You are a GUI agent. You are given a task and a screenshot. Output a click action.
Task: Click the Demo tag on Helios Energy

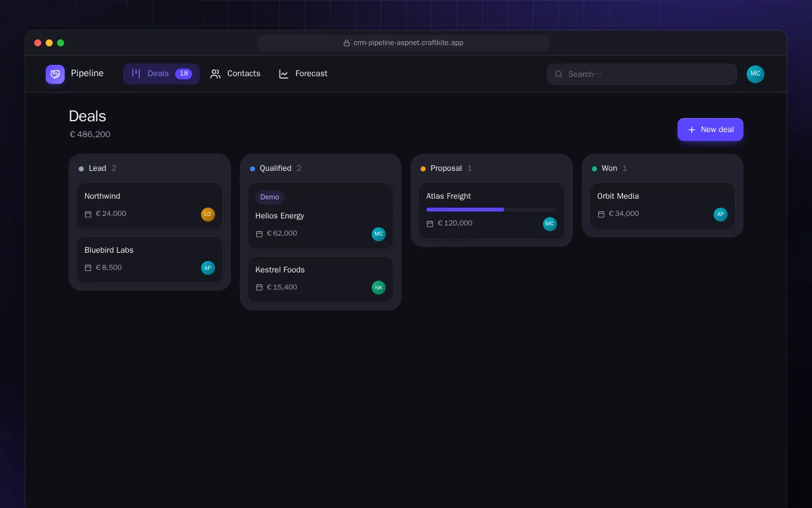coord(270,197)
